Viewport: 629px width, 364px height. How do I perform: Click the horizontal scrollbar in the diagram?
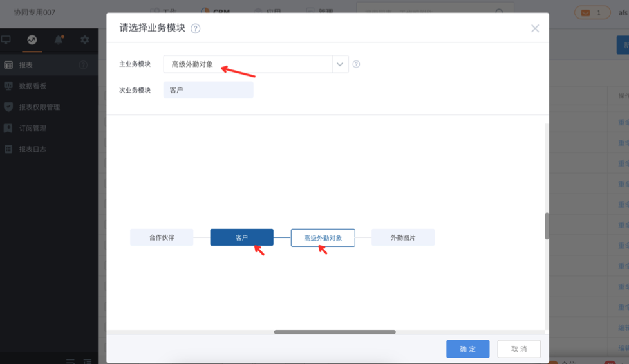tap(335, 332)
